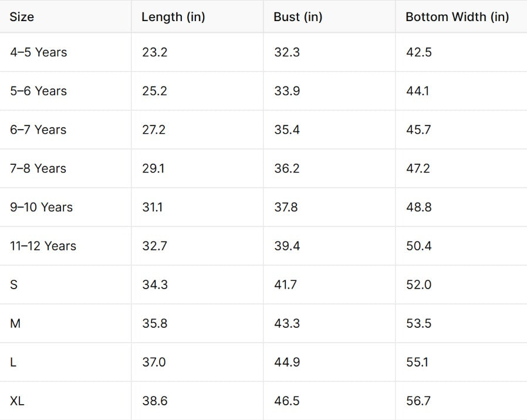The width and height of the screenshot is (527, 420).
Task: Select the bottom width value 56.7
Action: coord(418,401)
